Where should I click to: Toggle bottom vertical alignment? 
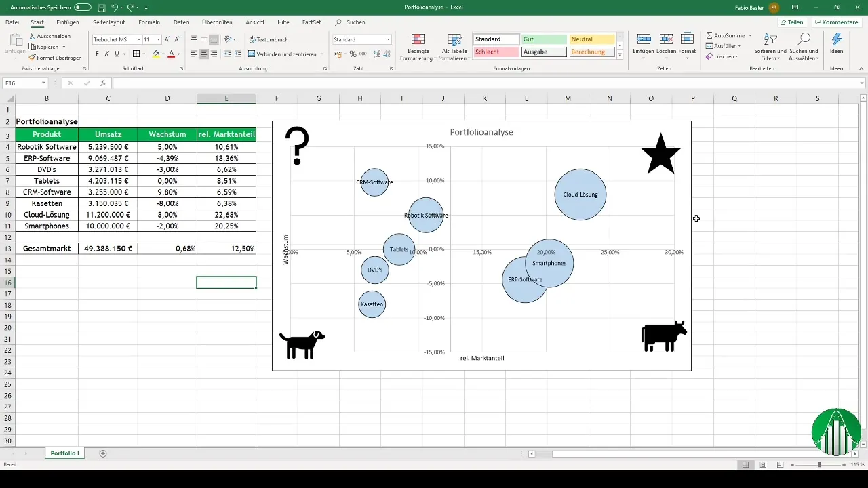pyautogui.click(x=214, y=39)
